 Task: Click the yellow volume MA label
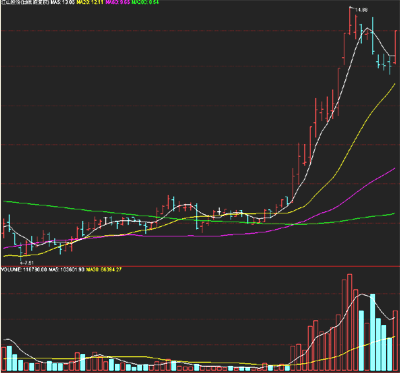103,269
